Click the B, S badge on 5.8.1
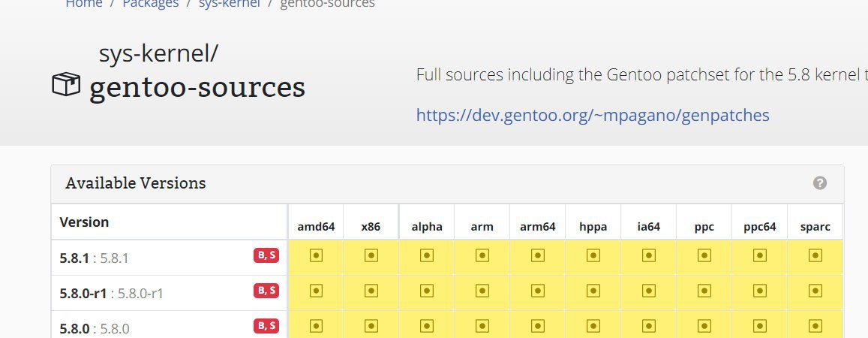The width and height of the screenshot is (868, 338). [x=266, y=256]
